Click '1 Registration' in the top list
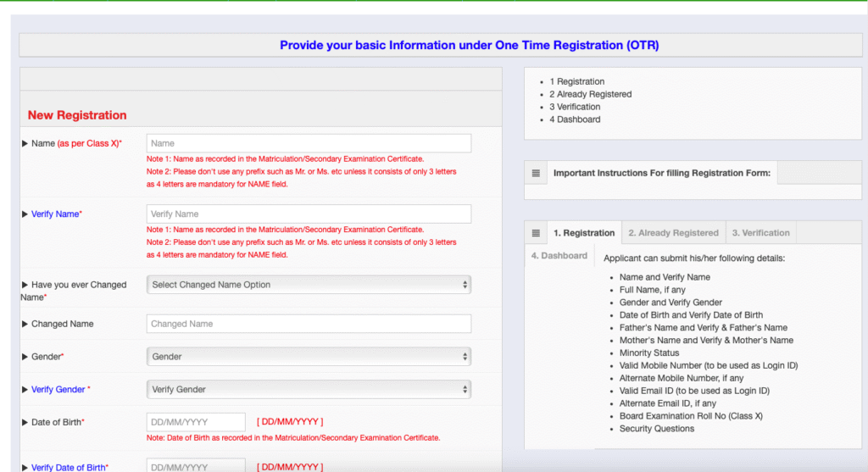 pos(576,81)
